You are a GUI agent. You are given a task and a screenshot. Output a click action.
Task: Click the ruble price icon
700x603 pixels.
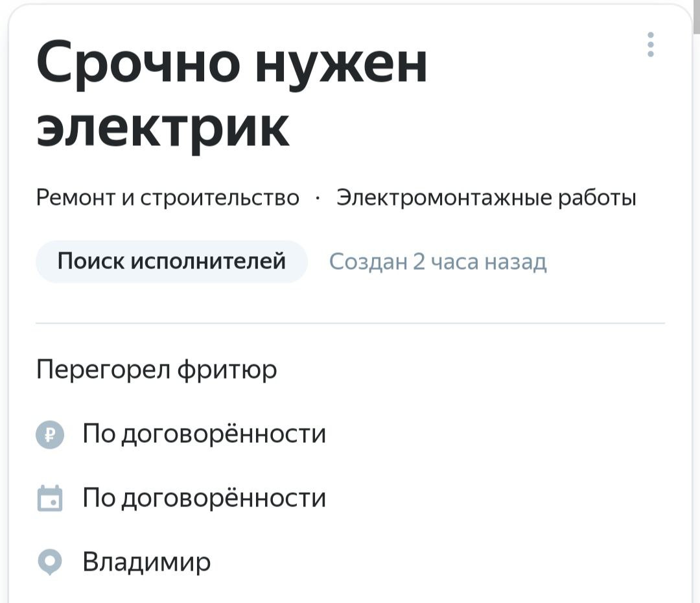tap(50, 434)
